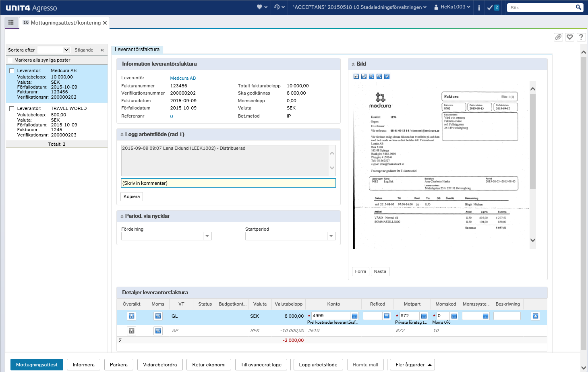Click the Logg arbetsflöde button

318,365
